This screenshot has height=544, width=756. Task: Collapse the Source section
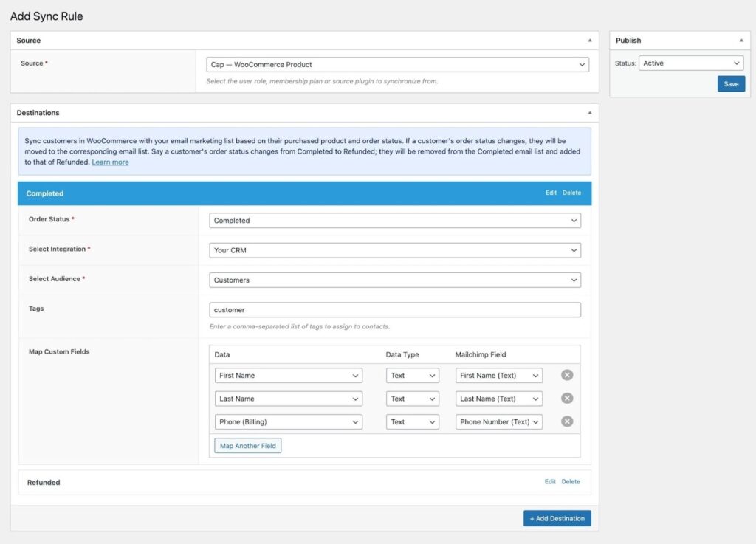click(x=589, y=41)
